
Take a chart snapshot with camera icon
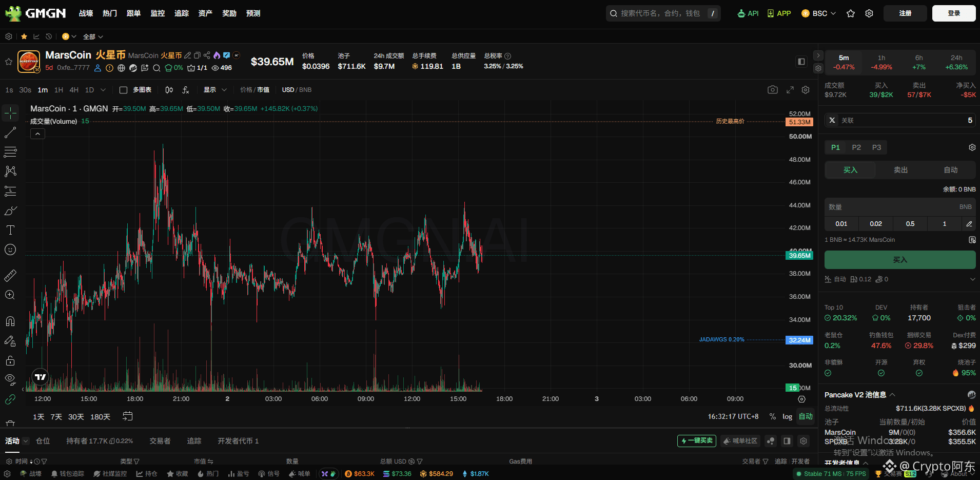[x=773, y=90]
